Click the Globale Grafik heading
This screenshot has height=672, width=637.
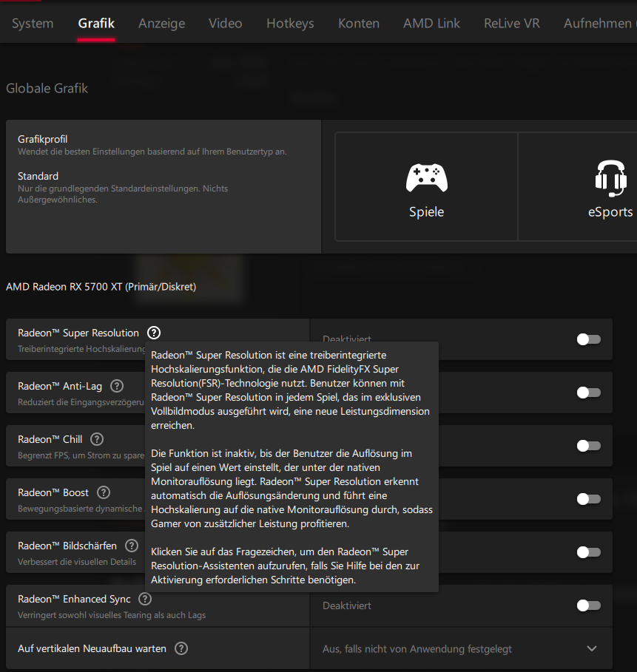click(x=47, y=88)
